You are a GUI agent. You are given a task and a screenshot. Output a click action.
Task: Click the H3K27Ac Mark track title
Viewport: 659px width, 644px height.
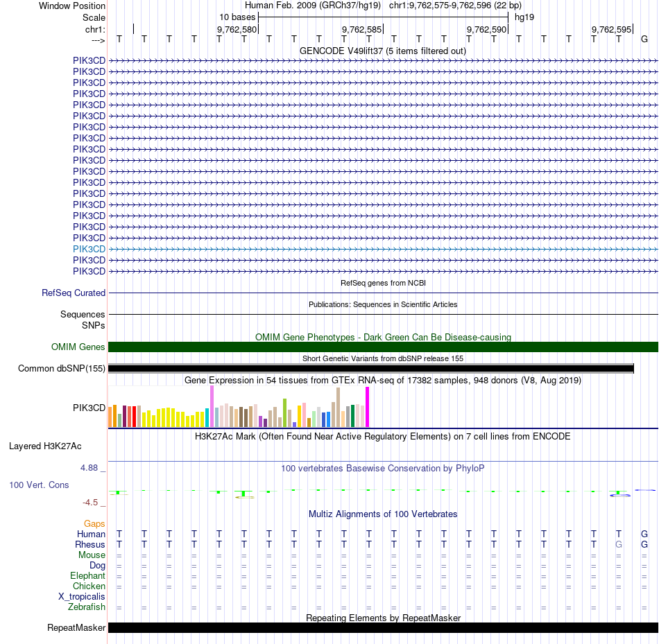point(383,437)
